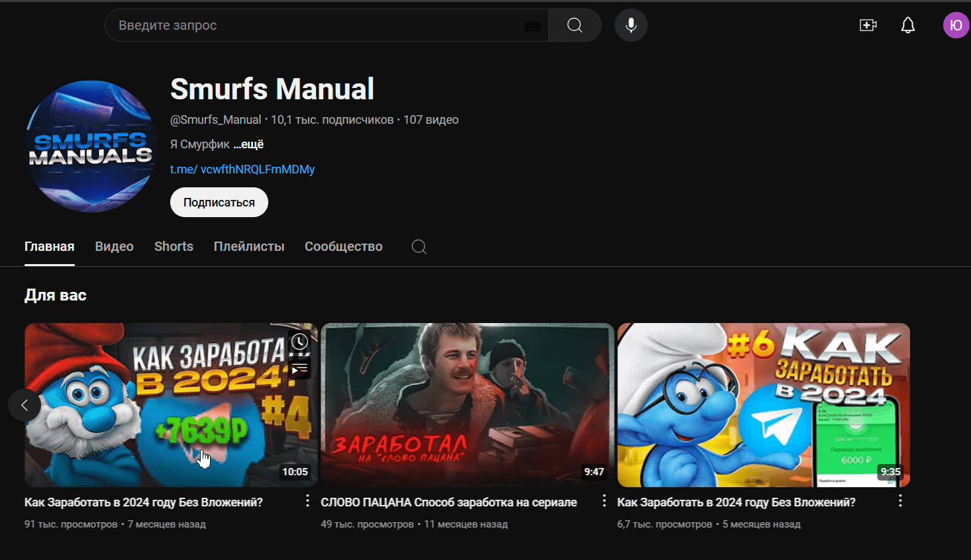Switch to the Видео tab
Image resolution: width=971 pixels, height=560 pixels.
point(114,246)
